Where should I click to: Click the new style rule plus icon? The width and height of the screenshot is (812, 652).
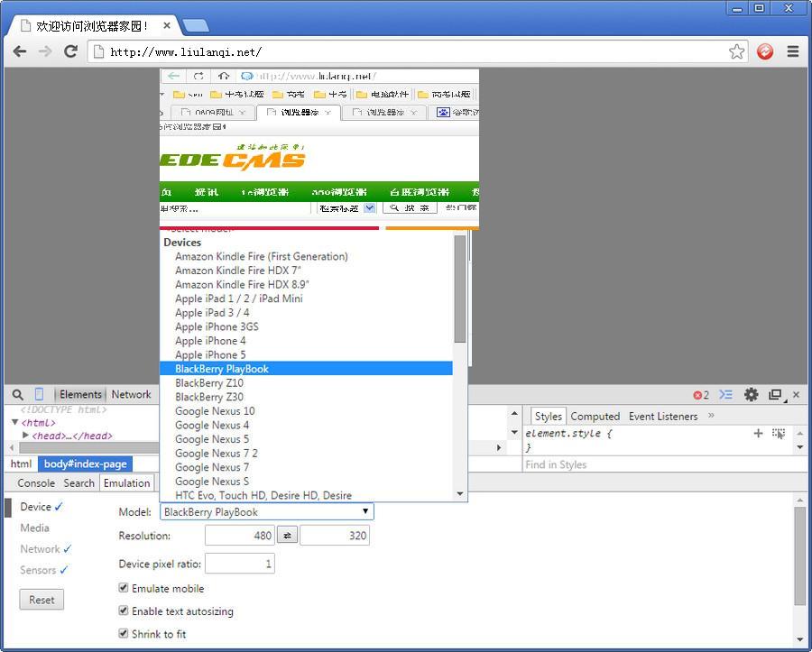758,434
